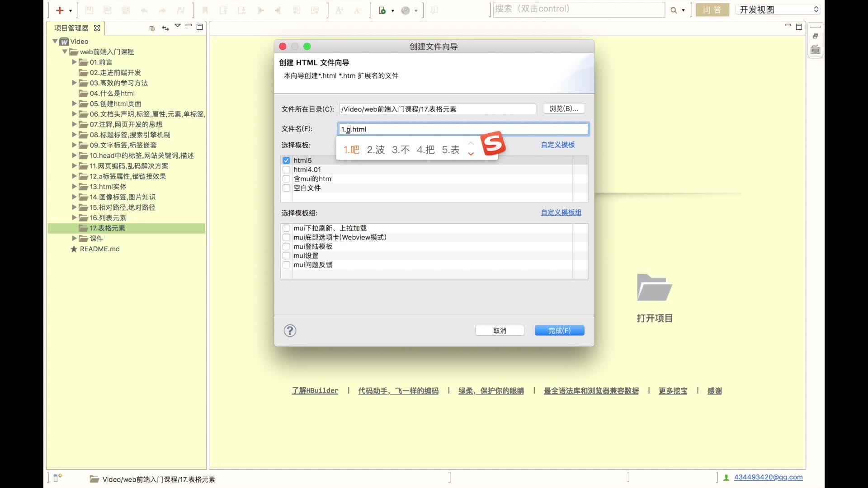Screen dimensions: 868x488
Task: Click the red plus New button
Action: [59, 10]
